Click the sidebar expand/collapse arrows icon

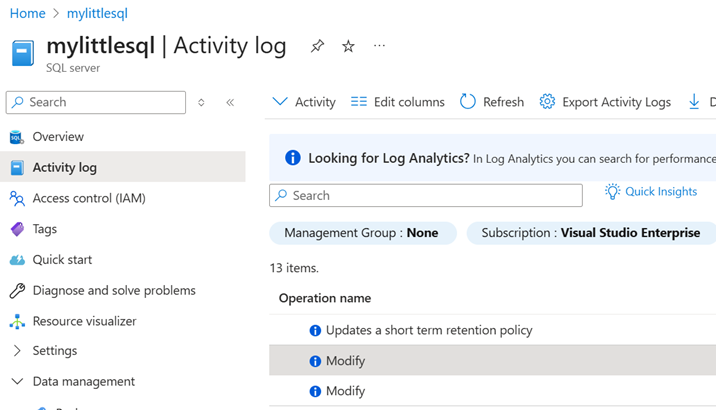click(201, 102)
